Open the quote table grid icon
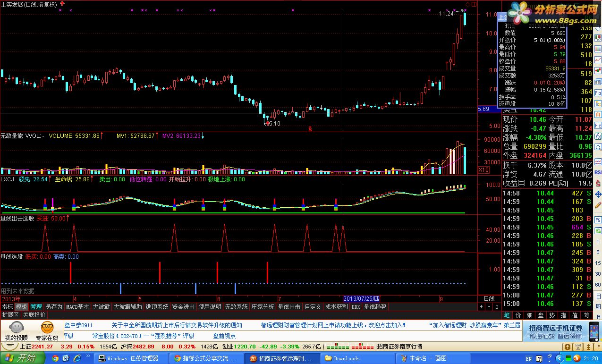This screenshot has width=602, height=364. [598, 49]
